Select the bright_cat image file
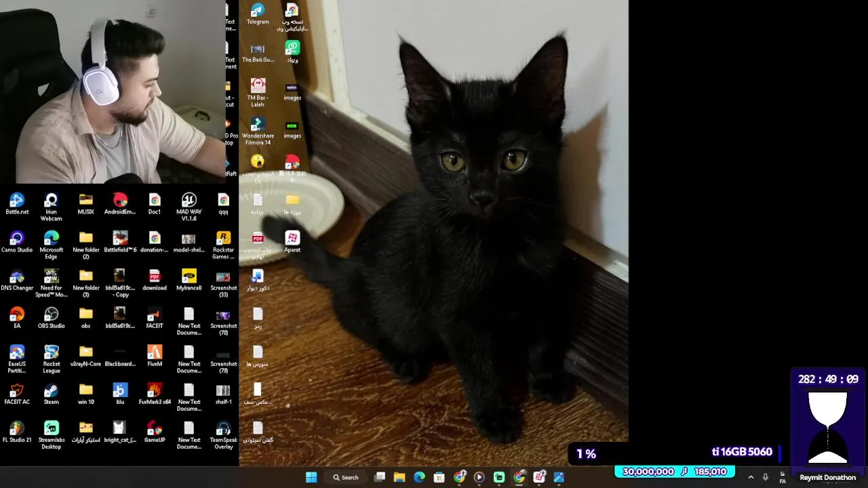The width and height of the screenshot is (868, 488). coord(120,431)
